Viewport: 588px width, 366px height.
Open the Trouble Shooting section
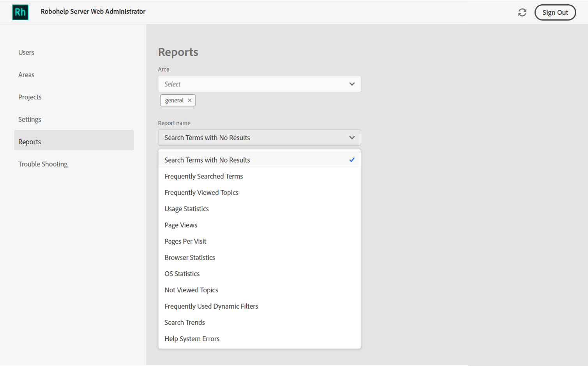coord(43,164)
